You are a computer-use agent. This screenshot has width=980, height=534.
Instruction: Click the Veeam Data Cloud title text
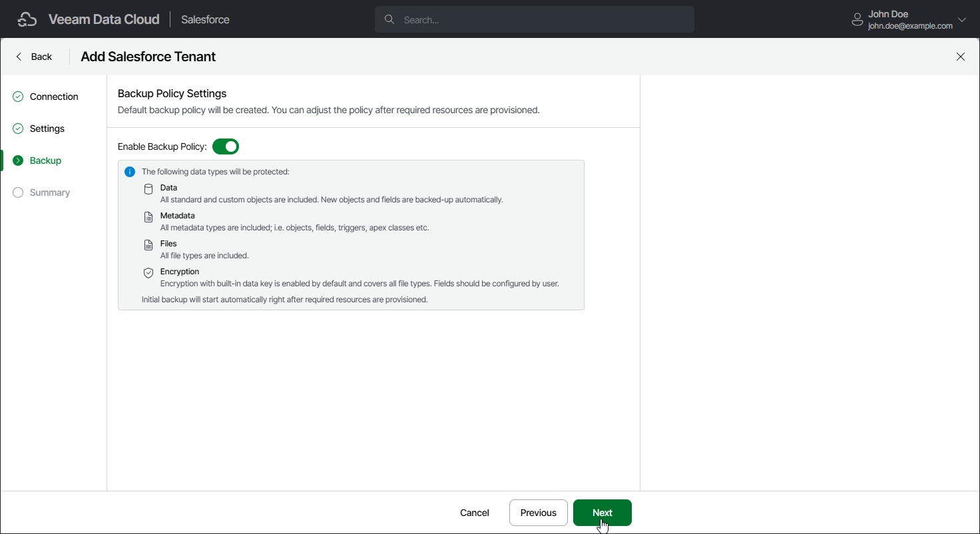click(104, 19)
